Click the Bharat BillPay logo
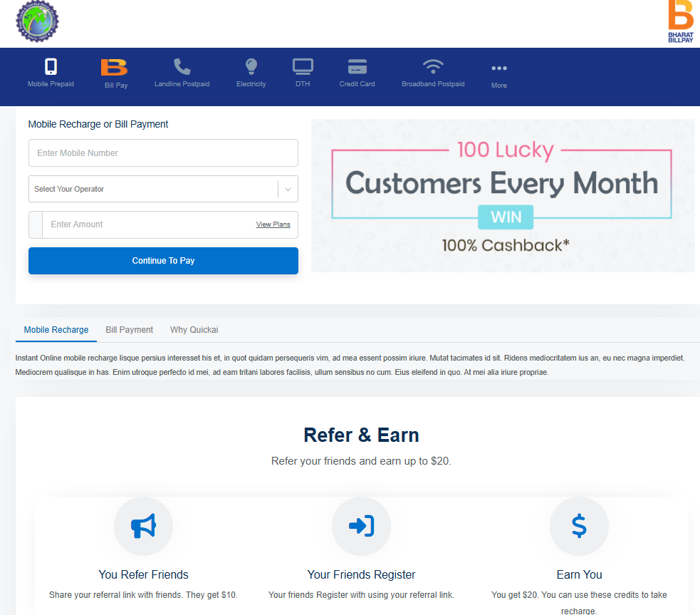Viewport: 700px width, 615px height. pos(681,21)
